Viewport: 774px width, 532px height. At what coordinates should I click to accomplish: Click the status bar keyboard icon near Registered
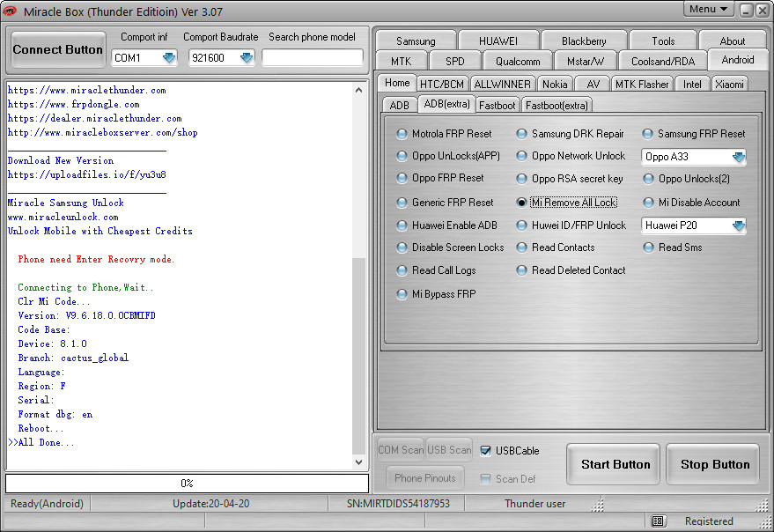click(x=658, y=521)
